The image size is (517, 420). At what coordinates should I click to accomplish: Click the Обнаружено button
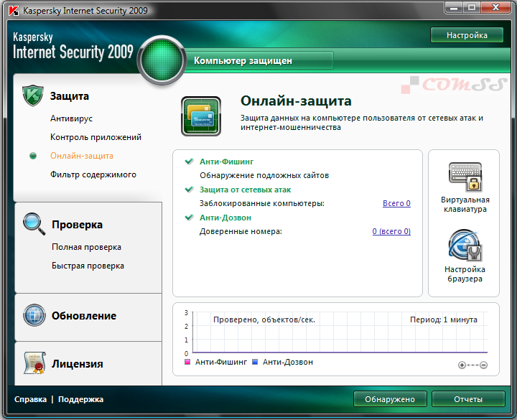390,399
